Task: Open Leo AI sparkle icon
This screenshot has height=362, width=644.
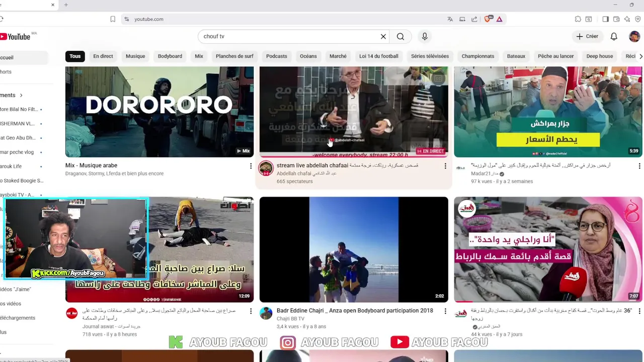Action: [x=627, y=19]
